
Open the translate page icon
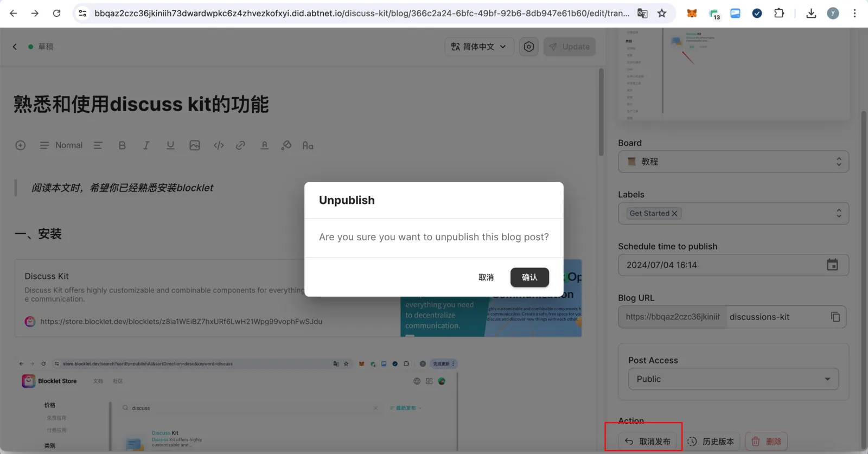point(642,13)
